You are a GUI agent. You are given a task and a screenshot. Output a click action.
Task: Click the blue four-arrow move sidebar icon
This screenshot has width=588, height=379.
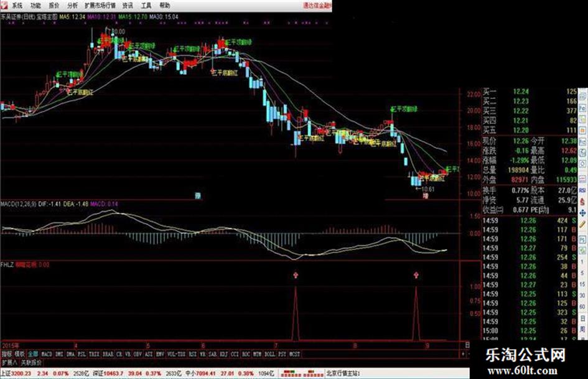[x=582, y=213]
